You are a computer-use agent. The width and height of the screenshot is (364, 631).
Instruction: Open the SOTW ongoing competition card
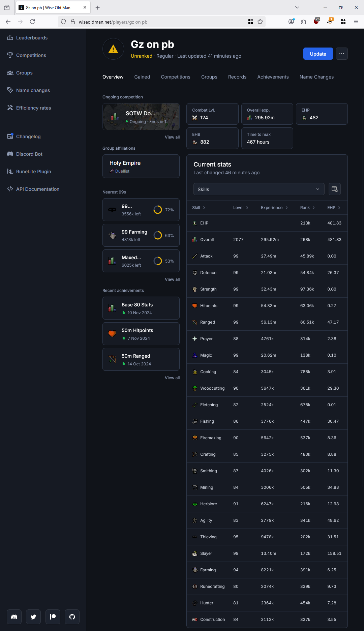pos(141,117)
